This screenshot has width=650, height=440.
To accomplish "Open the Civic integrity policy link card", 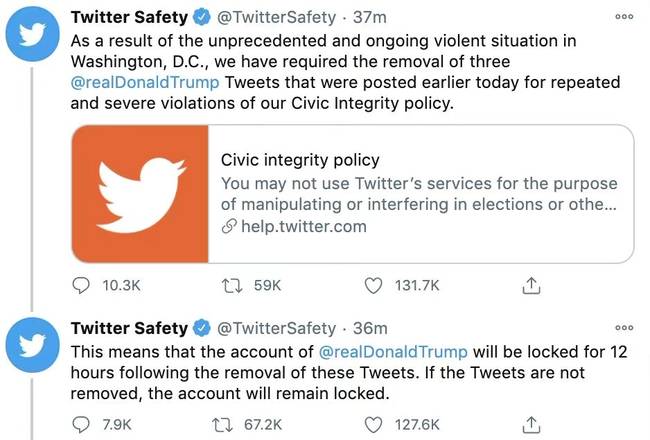I will pos(420,192).
